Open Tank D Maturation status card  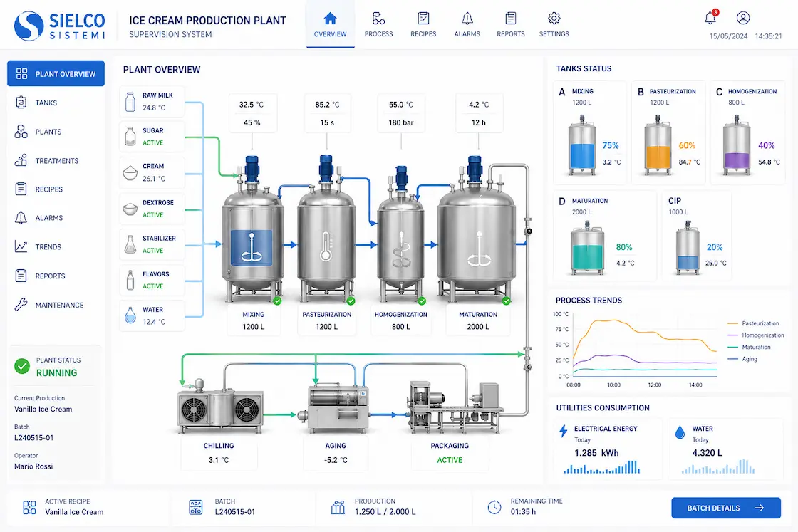pos(605,236)
